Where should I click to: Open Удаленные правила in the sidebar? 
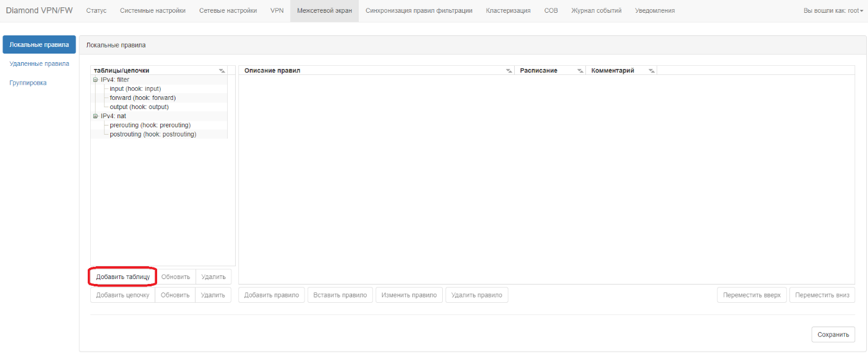coord(39,63)
